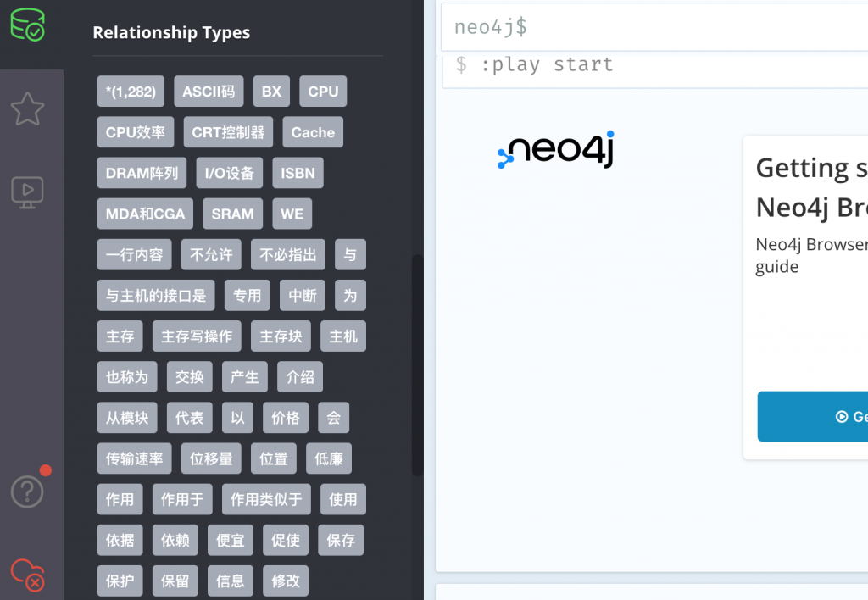Select the WE relationship tag
This screenshot has height=600, width=868.
coord(292,214)
